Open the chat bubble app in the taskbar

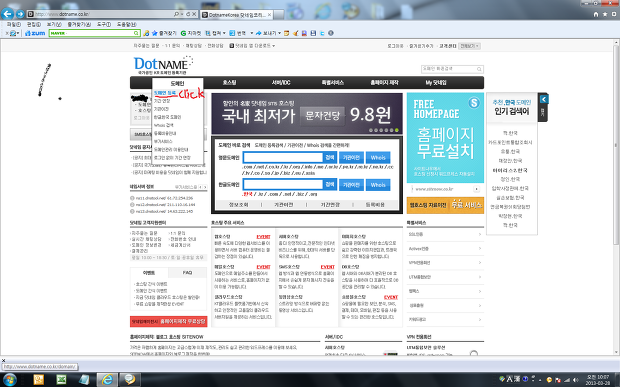(130, 379)
